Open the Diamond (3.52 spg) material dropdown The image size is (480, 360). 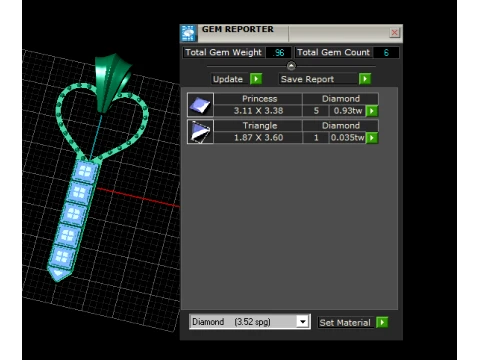coord(250,322)
